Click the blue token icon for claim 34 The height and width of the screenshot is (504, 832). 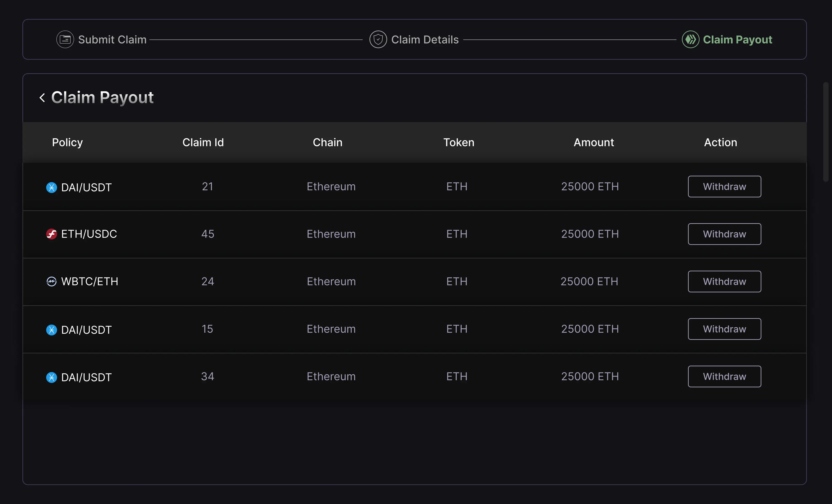point(51,377)
